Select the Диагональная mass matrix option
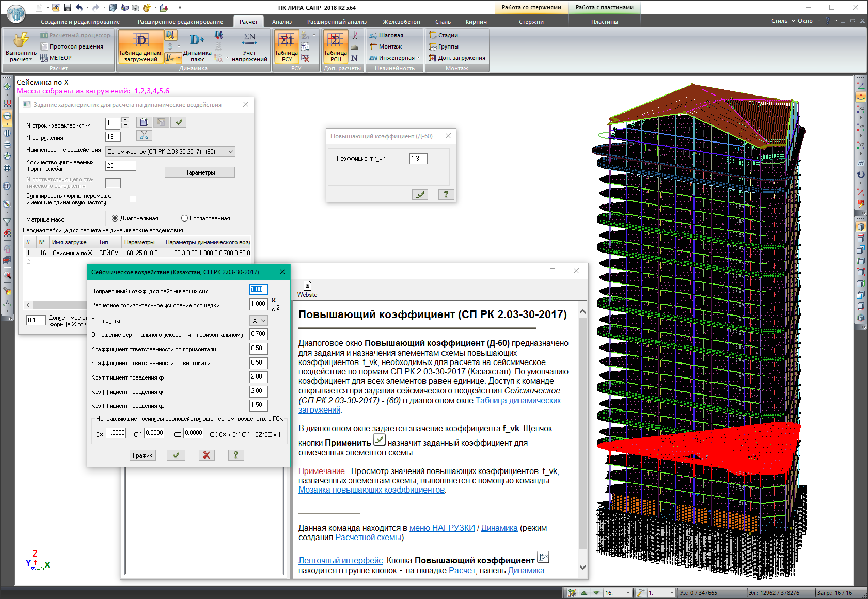Viewport: 868px width, 599px height. pyautogui.click(x=115, y=218)
